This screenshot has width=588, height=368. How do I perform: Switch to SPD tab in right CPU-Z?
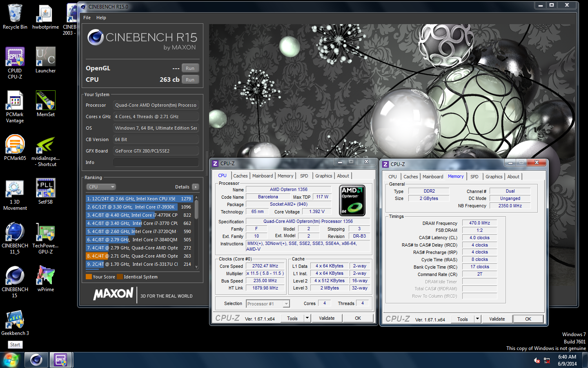point(474,177)
